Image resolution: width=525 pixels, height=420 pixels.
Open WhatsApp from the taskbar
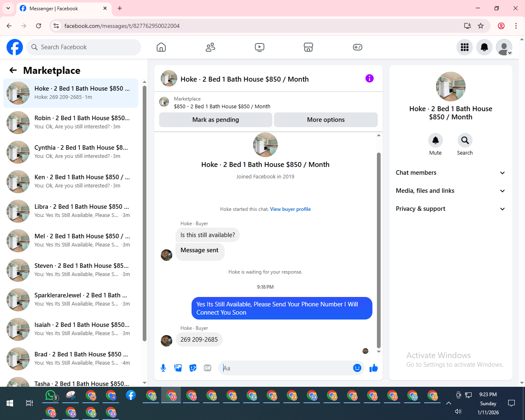click(51, 395)
